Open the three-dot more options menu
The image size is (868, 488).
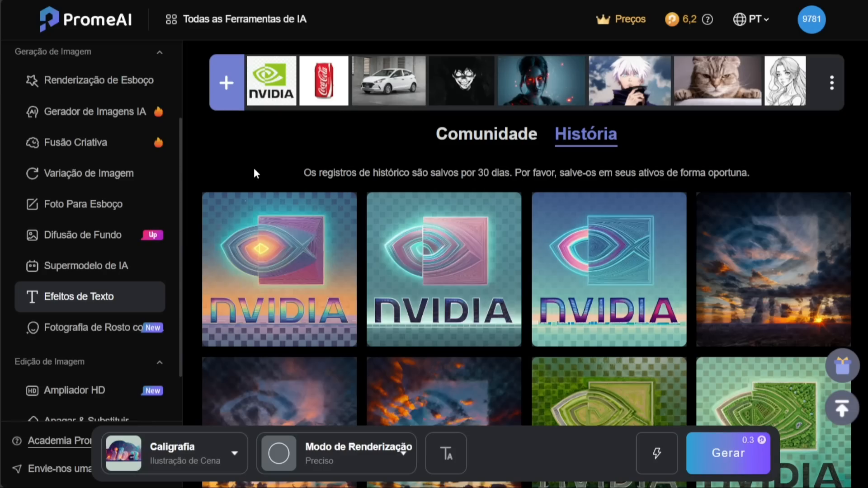click(831, 83)
